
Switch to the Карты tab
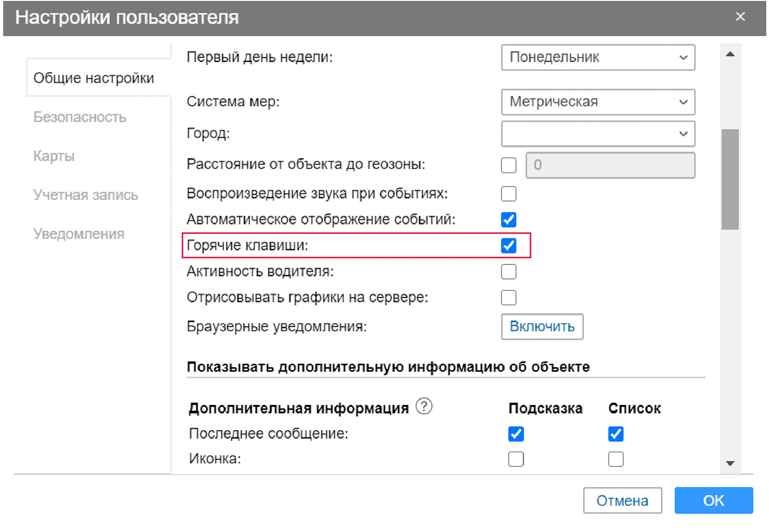(x=53, y=156)
